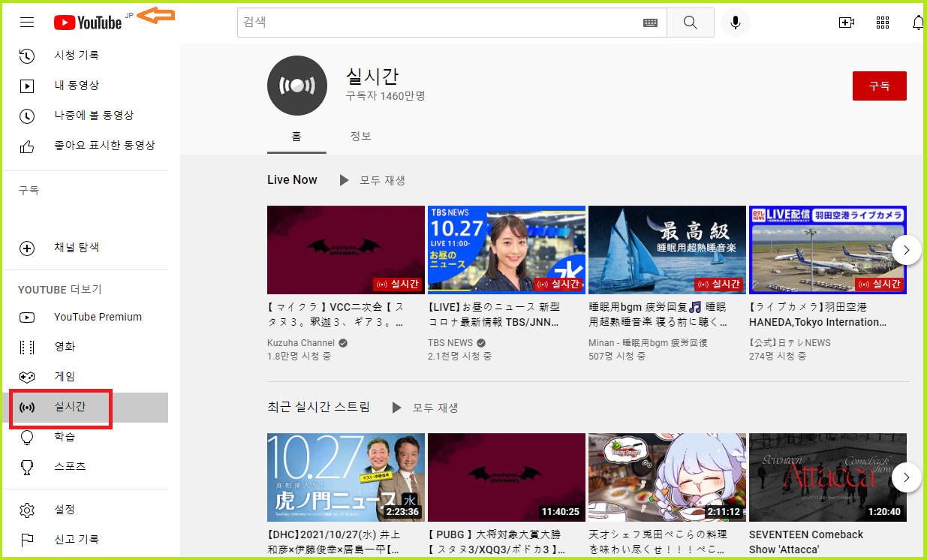
Task: Open the 日テレNEWS channel link
Action: pyautogui.click(x=790, y=343)
